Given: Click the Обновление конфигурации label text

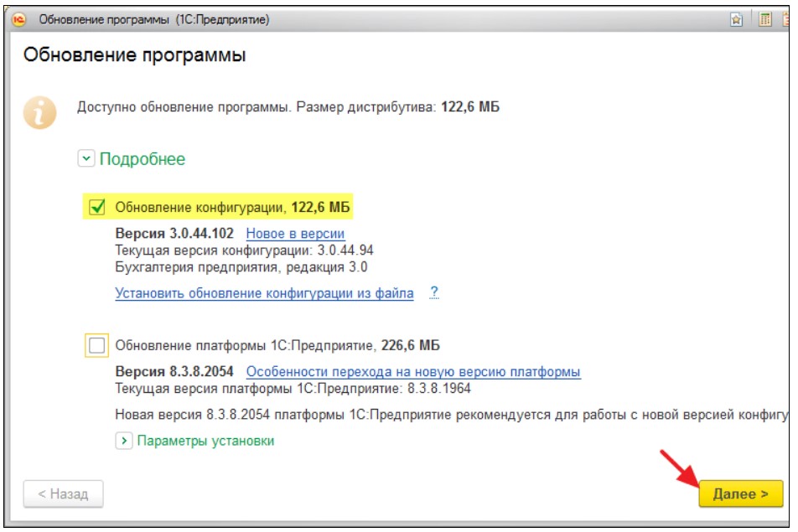Looking at the screenshot, I should (x=201, y=207).
